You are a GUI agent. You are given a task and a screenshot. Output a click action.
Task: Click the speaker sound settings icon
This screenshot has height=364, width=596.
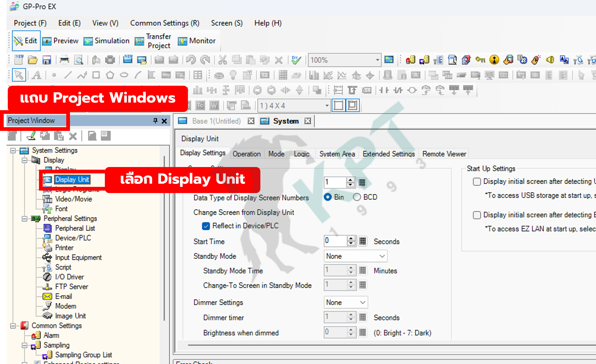(550, 60)
